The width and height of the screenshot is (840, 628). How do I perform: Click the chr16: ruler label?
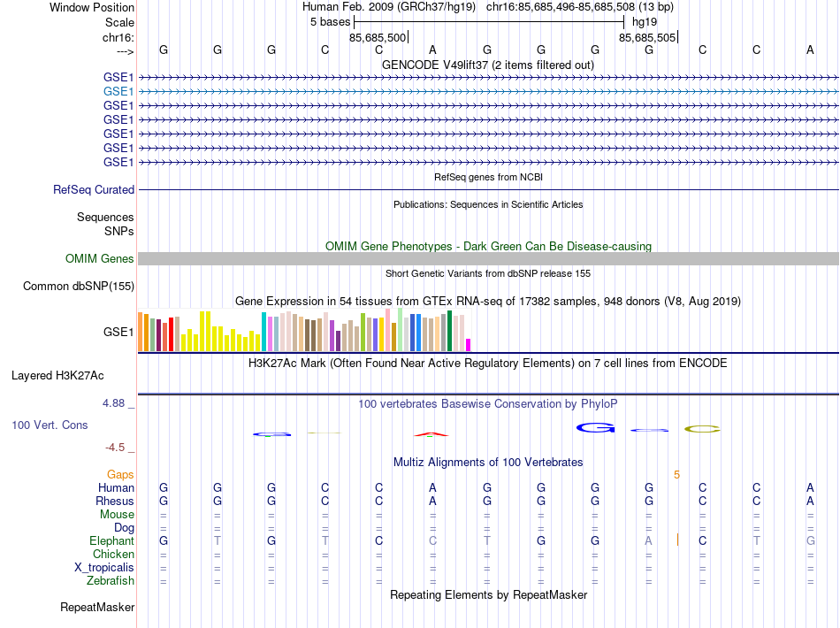(x=118, y=37)
